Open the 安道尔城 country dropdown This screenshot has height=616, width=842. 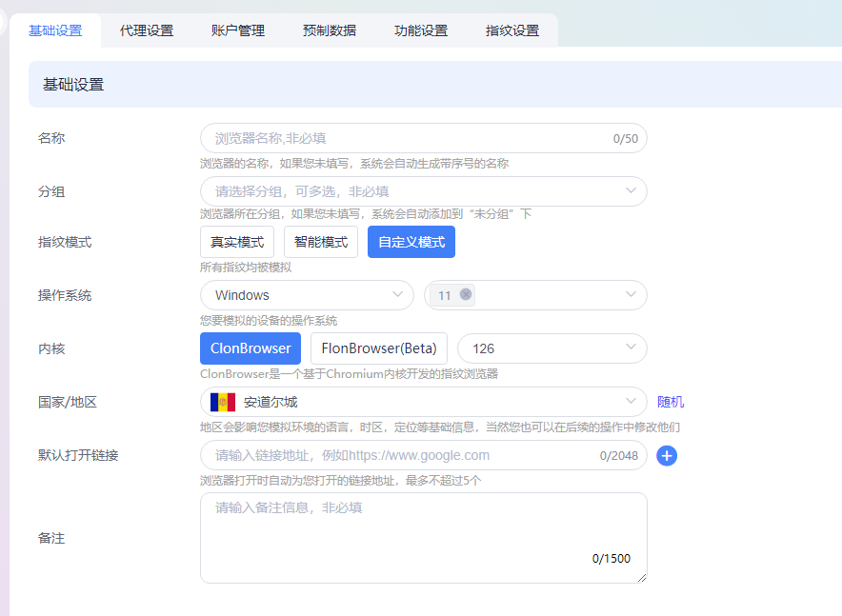[x=423, y=402]
